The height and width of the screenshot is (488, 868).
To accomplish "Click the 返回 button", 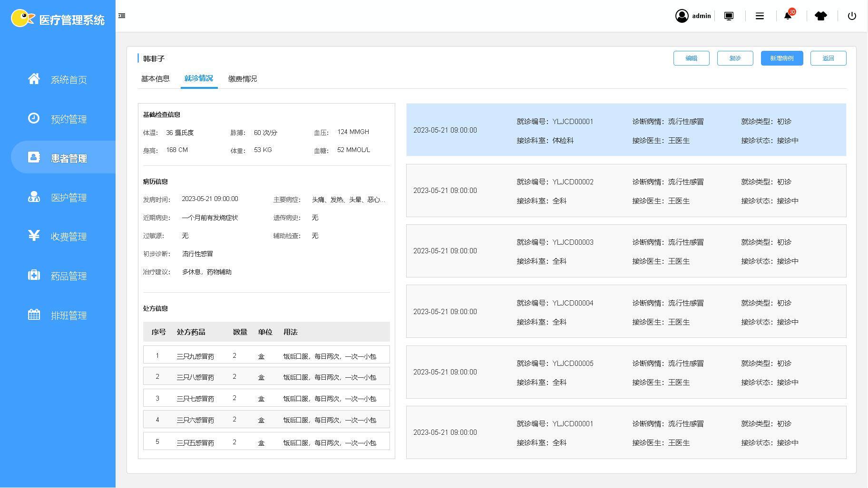I will coord(828,58).
